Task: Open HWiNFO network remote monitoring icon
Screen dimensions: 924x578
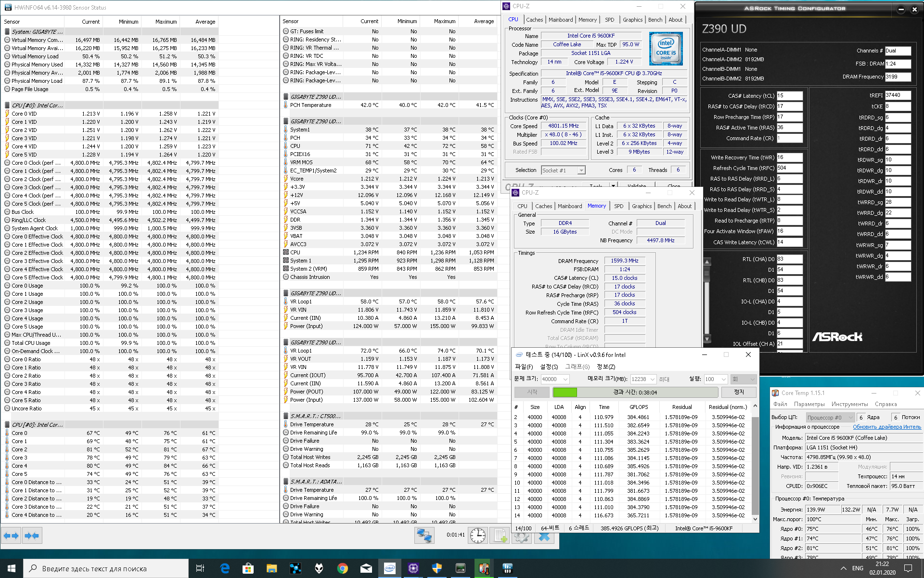Action: click(x=424, y=536)
